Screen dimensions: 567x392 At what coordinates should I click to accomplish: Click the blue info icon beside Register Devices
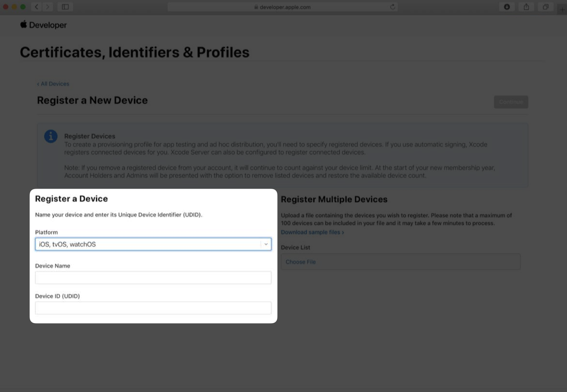51,136
